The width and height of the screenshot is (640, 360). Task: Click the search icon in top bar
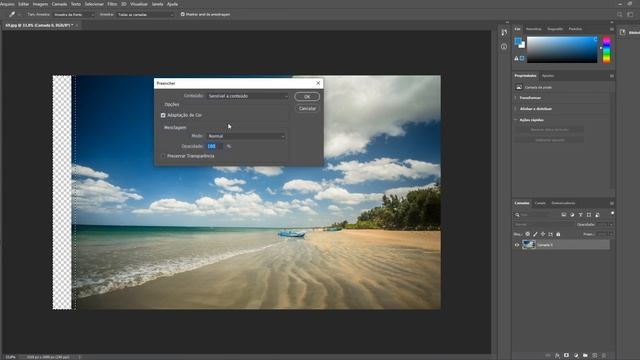point(620,14)
